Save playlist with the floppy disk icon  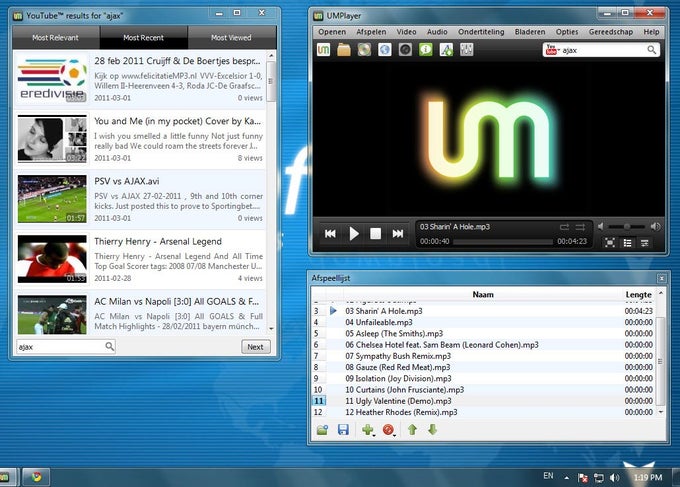click(343, 430)
